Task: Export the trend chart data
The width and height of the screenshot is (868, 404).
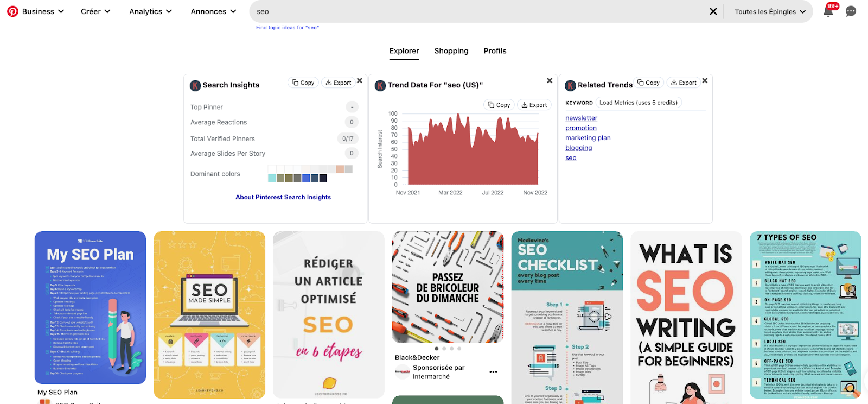Action: pyautogui.click(x=534, y=105)
